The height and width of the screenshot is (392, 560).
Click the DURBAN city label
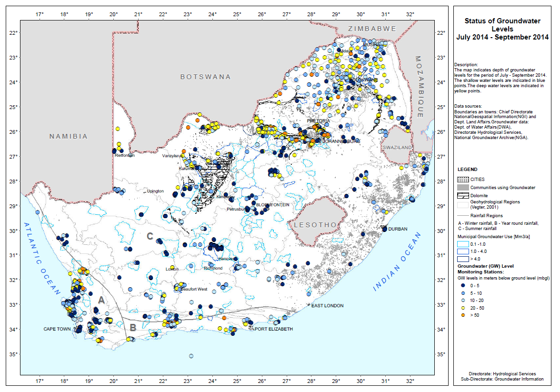click(x=398, y=229)
